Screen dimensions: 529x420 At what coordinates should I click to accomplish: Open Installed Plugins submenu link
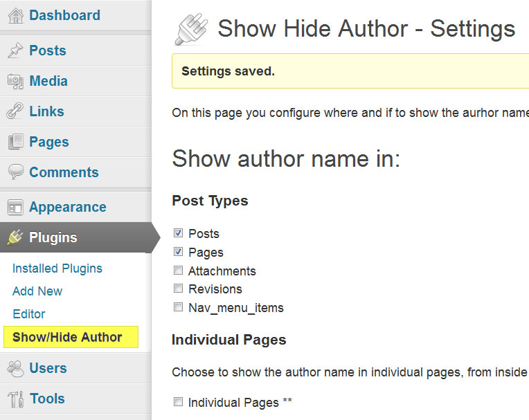[57, 268]
